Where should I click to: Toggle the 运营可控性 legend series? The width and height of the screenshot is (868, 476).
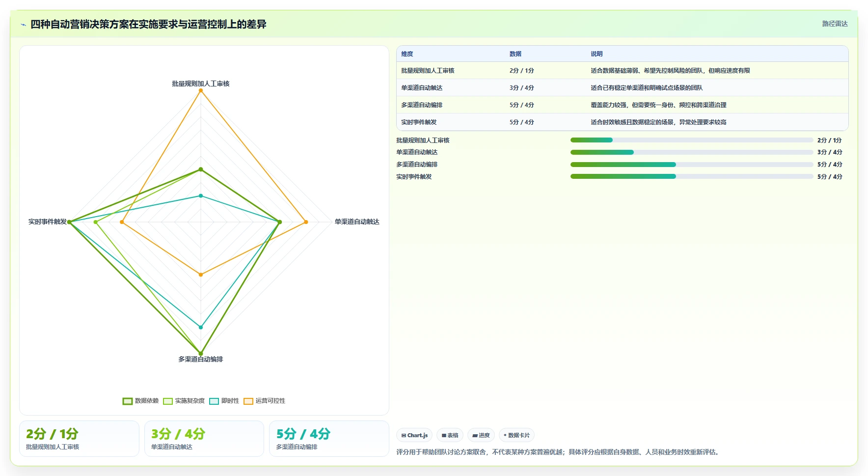(x=264, y=401)
